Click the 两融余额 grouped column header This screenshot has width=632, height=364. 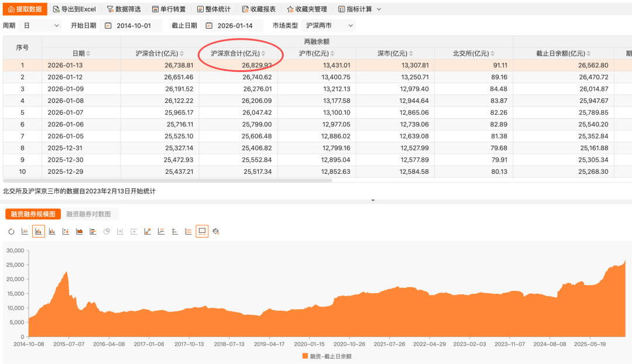click(x=317, y=42)
